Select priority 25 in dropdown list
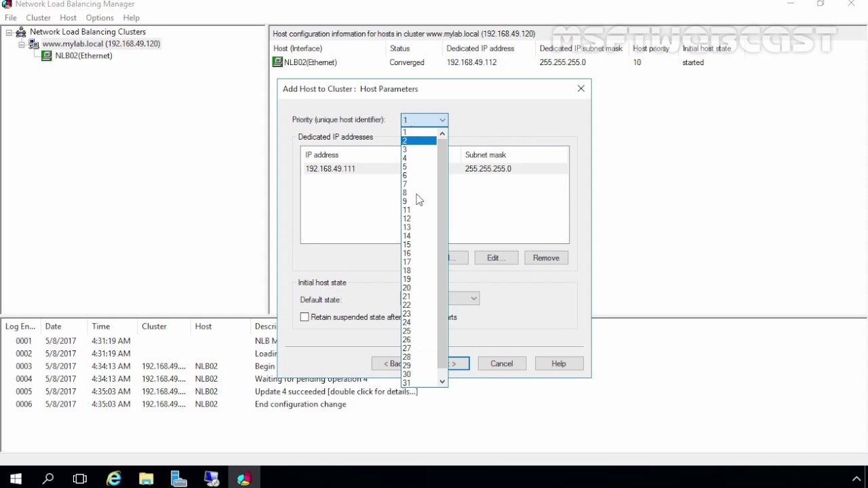Screen dimensions: 868x488 pyautogui.click(x=419, y=331)
